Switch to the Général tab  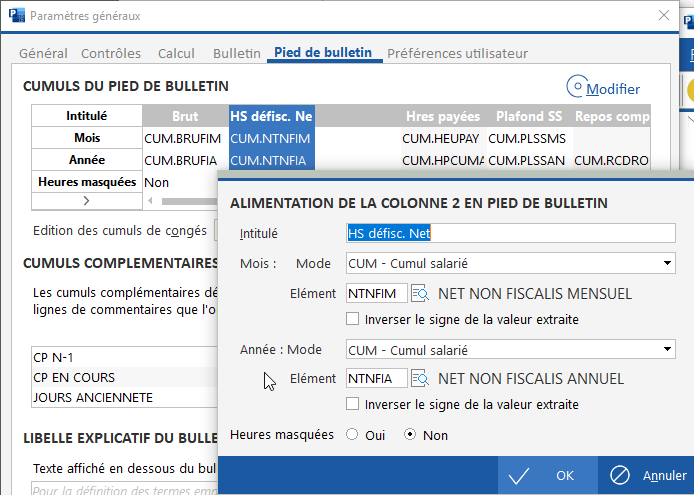coord(43,54)
